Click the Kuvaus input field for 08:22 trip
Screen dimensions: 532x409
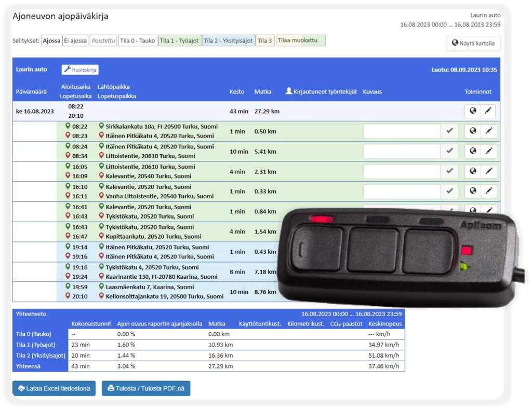coord(402,131)
